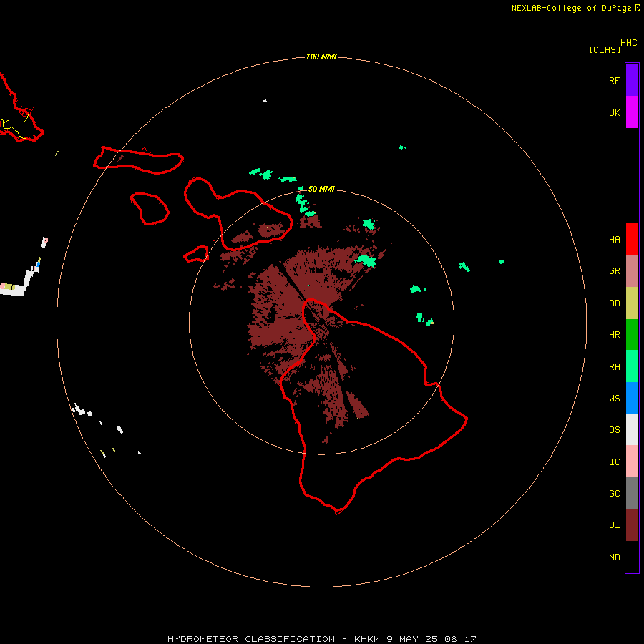This screenshot has height=644, width=644.
Task: Click the ND legend label
Action: (x=614, y=557)
